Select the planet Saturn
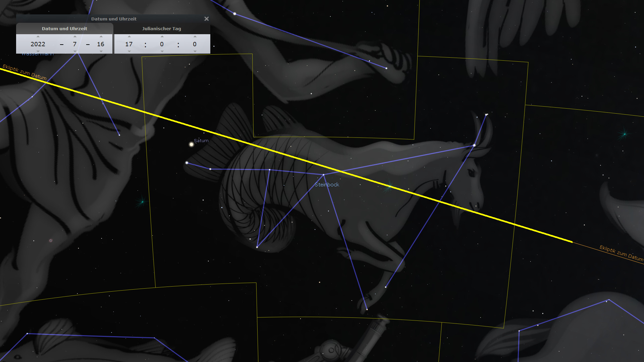This screenshot has width=644, height=362. click(x=192, y=144)
